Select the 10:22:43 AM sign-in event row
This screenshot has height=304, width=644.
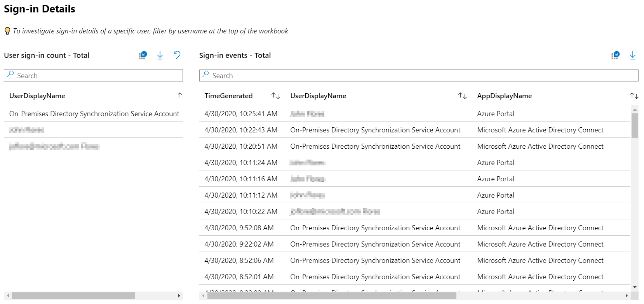[414, 130]
